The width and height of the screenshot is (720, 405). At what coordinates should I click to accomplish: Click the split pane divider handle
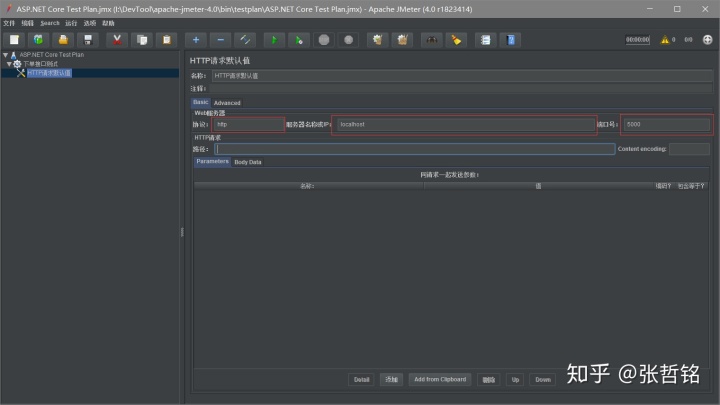pos(182,232)
